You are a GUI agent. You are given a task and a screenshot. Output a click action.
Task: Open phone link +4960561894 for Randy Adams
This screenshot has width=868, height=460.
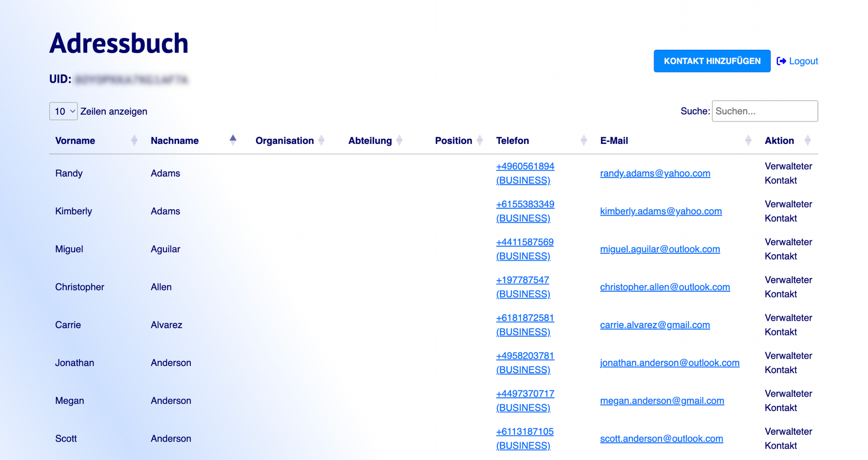click(525, 173)
